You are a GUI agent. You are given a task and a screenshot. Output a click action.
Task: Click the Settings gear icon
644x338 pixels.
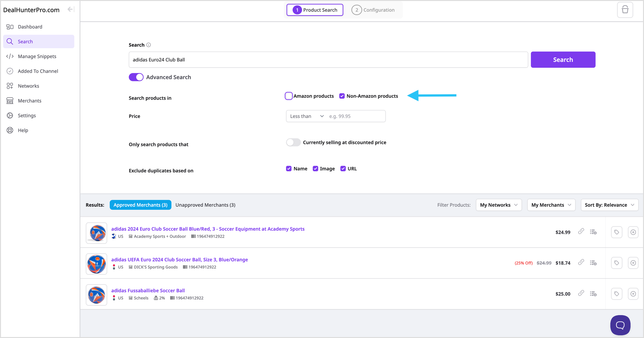pos(10,115)
